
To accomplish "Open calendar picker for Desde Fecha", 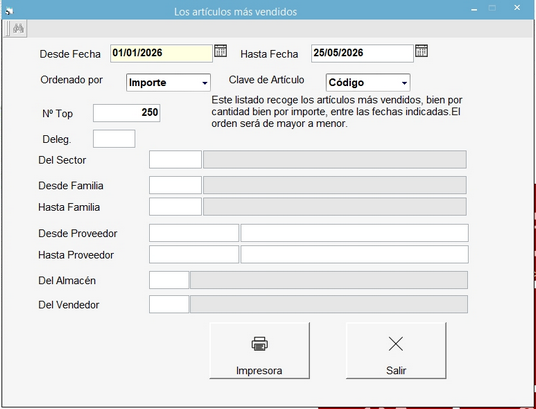I will coord(220,51).
